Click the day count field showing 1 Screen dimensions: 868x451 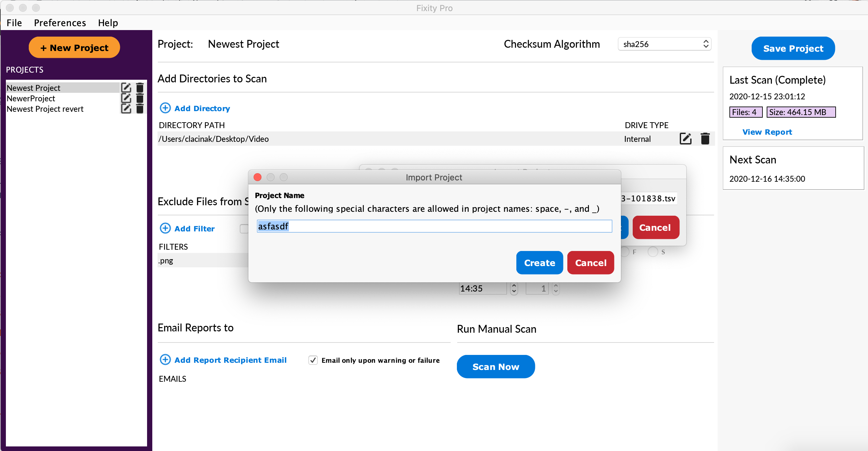[537, 289]
